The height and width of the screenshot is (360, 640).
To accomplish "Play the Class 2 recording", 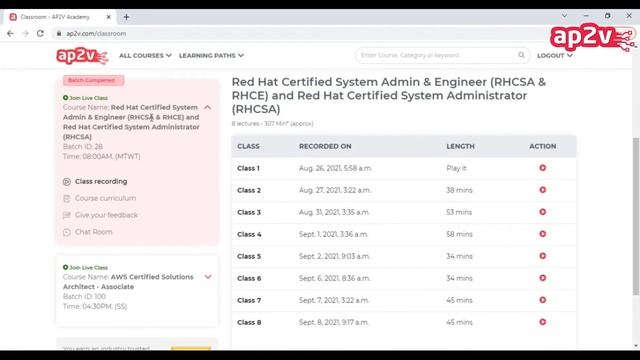I will [x=542, y=190].
